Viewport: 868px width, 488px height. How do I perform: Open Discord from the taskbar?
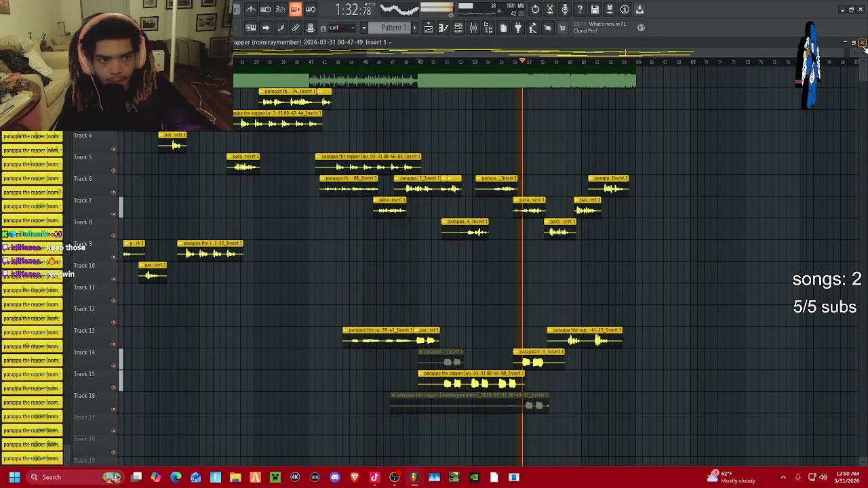pyautogui.click(x=335, y=477)
